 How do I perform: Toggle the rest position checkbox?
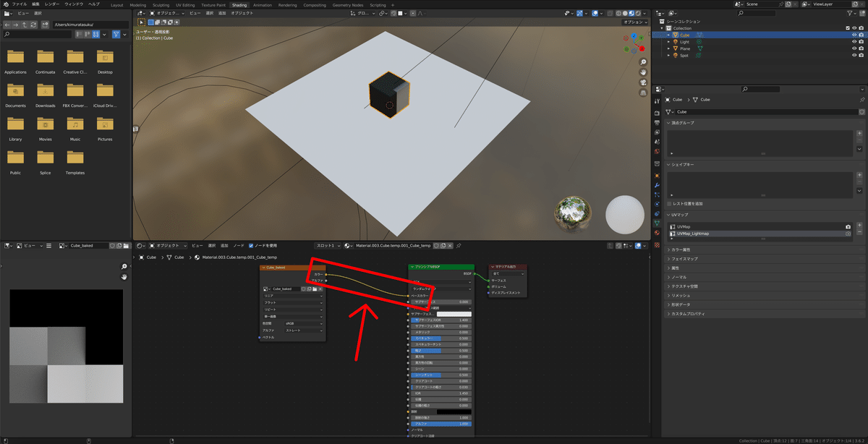[x=671, y=203]
